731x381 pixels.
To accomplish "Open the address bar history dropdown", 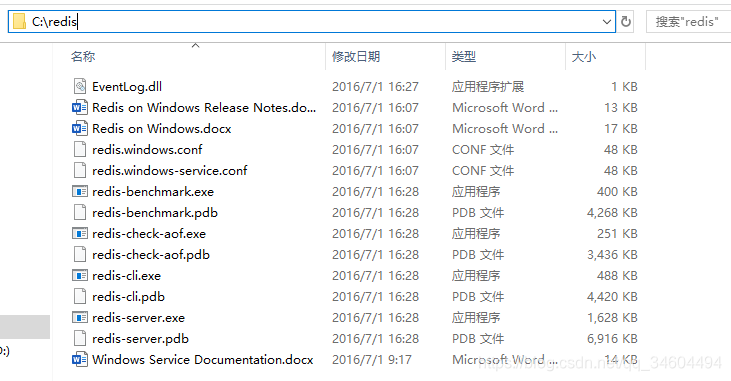I will [x=607, y=21].
